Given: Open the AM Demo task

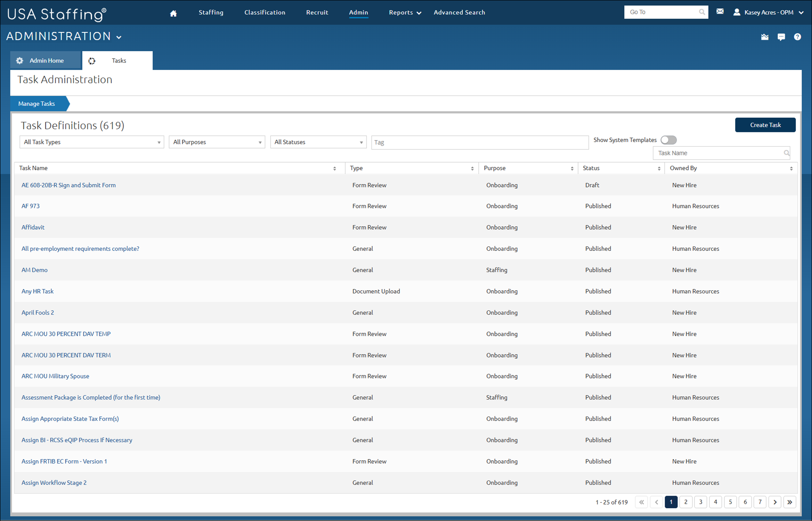Looking at the screenshot, I should coord(34,270).
